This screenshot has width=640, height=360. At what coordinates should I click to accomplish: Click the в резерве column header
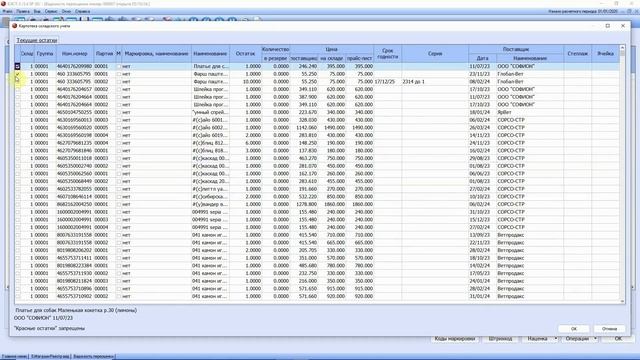pos(276,58)
